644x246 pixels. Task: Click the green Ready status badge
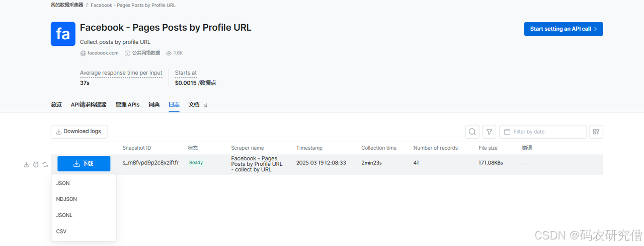point(196,163)
